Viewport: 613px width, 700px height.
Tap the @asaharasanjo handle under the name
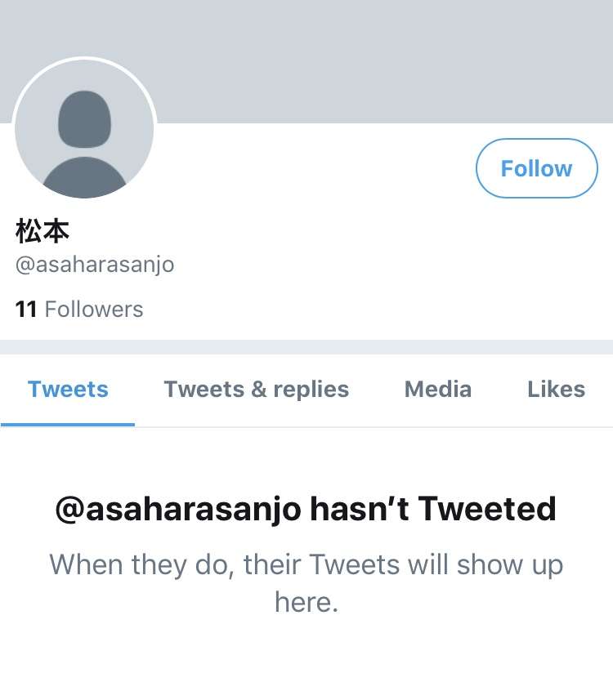(x=95, y=265)
